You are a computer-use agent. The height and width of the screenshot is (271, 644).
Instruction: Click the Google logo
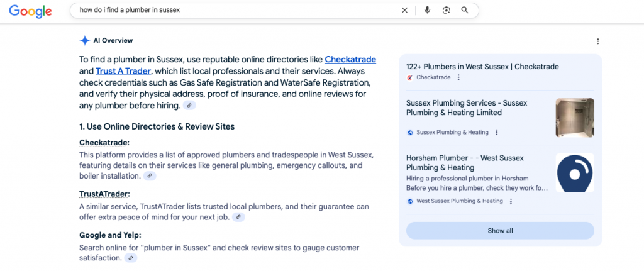pyautogui.click(x=30, y=11)
